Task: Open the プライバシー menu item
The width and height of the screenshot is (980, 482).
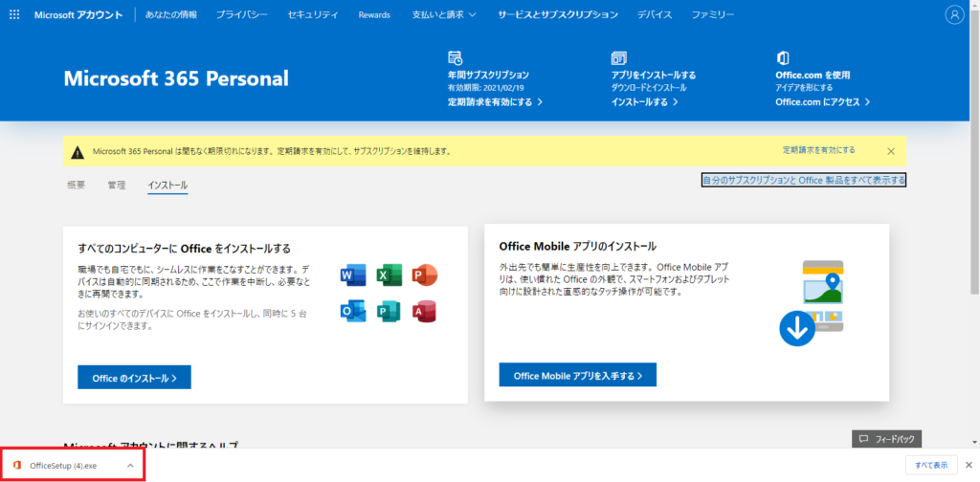Action: pyautogui.click(x=242, y=14)
